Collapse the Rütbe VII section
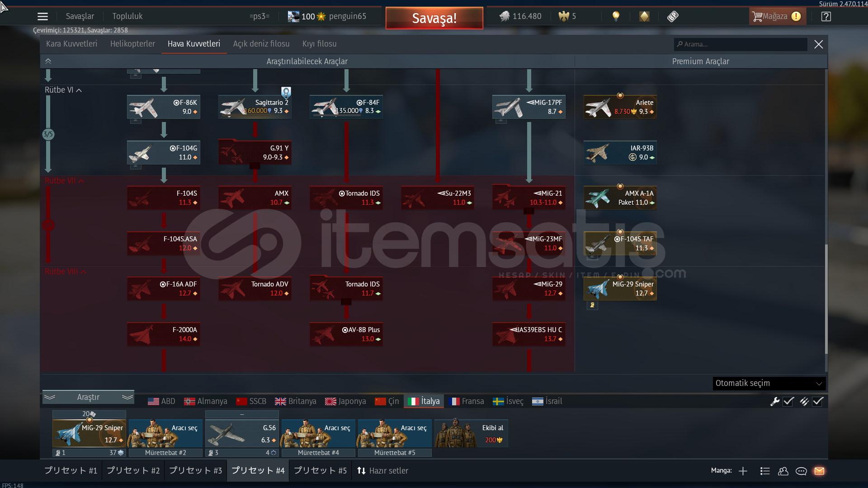 (x=64, y=181)
